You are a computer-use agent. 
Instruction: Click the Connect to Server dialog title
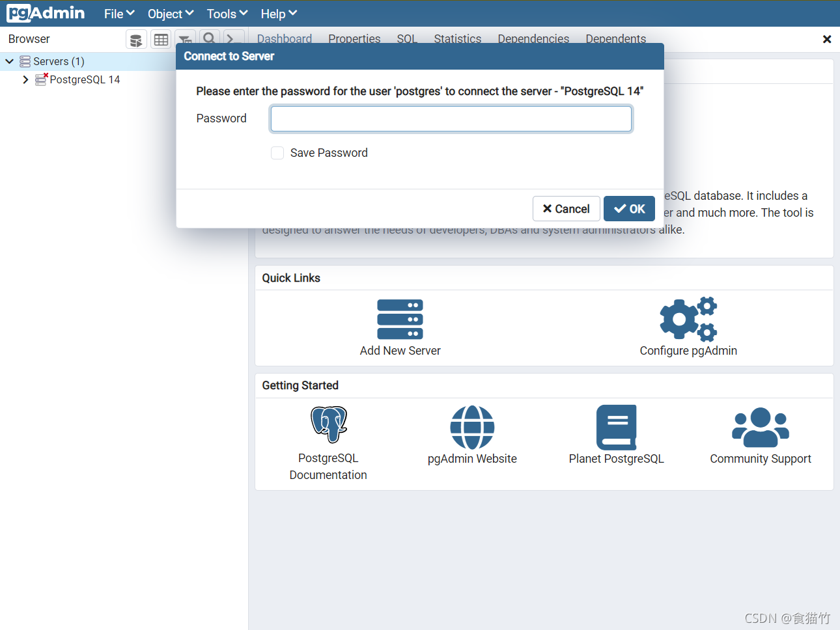(x=229, y=57)
